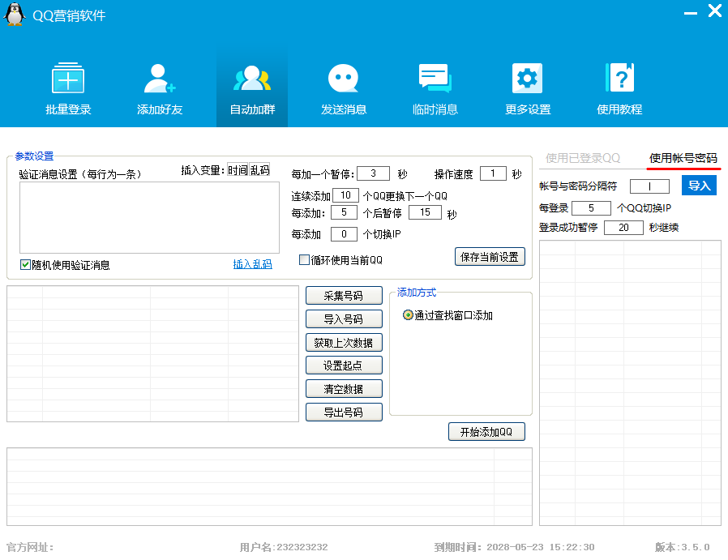Insert the 时间 variable
This screenshot has height=560, width=728.
(x=238, y=170)
